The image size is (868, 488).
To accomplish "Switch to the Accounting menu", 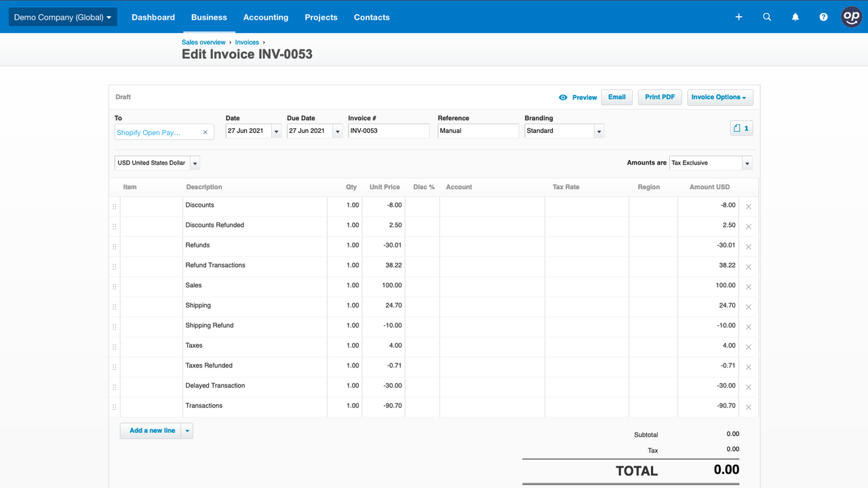I will click(266, 17).
